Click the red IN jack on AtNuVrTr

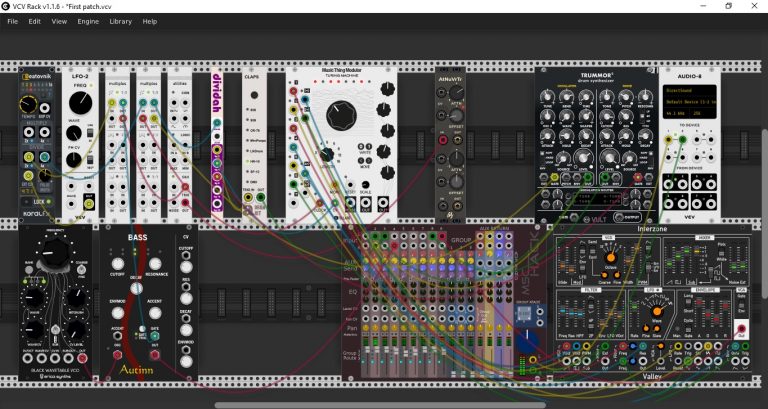(443, 141)
